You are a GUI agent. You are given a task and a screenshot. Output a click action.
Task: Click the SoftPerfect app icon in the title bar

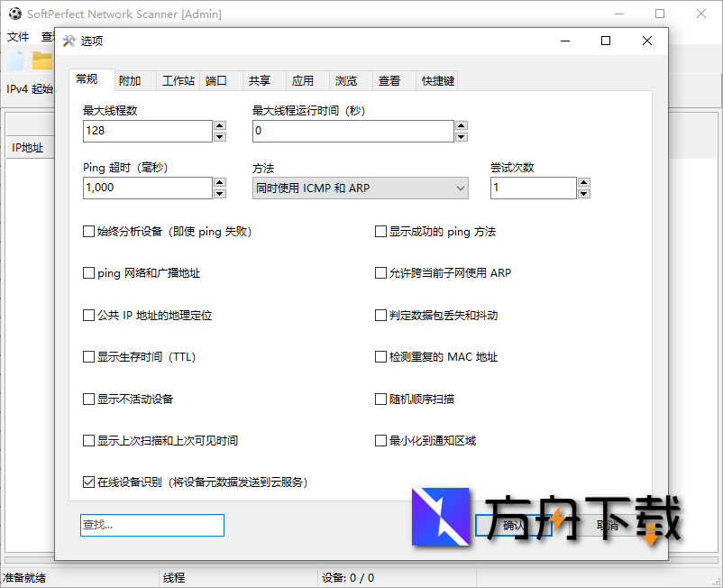point(14,14)
